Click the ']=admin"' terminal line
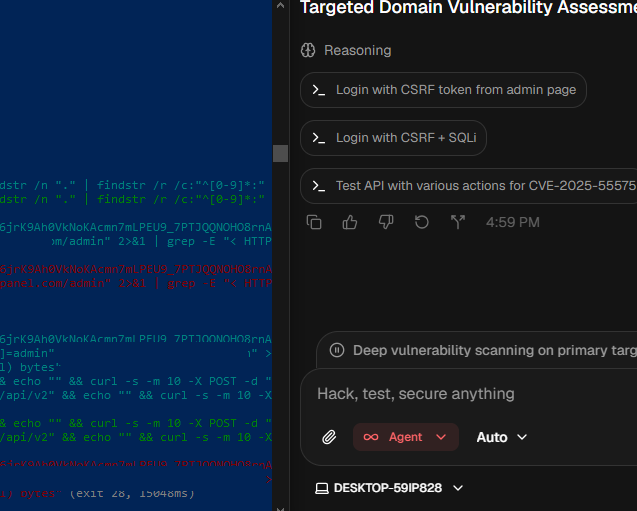Screen dimensions: 637x511 click(x=27, y=353)
